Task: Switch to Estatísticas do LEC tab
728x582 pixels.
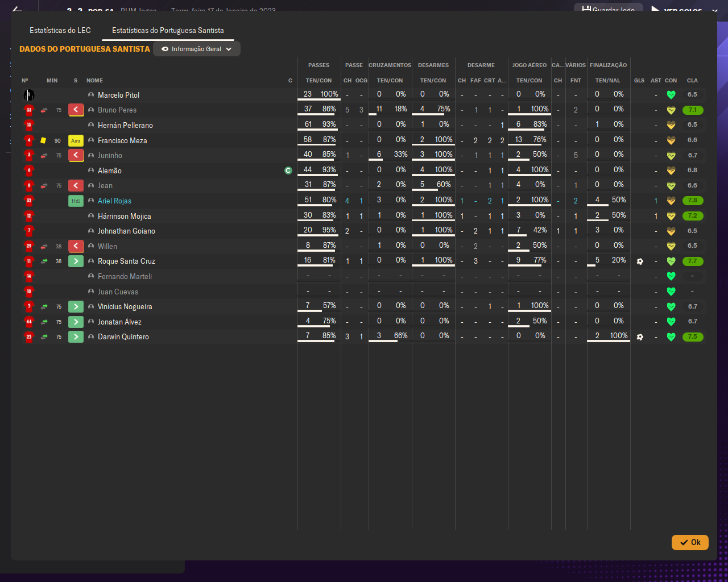Action: (60, 30)
